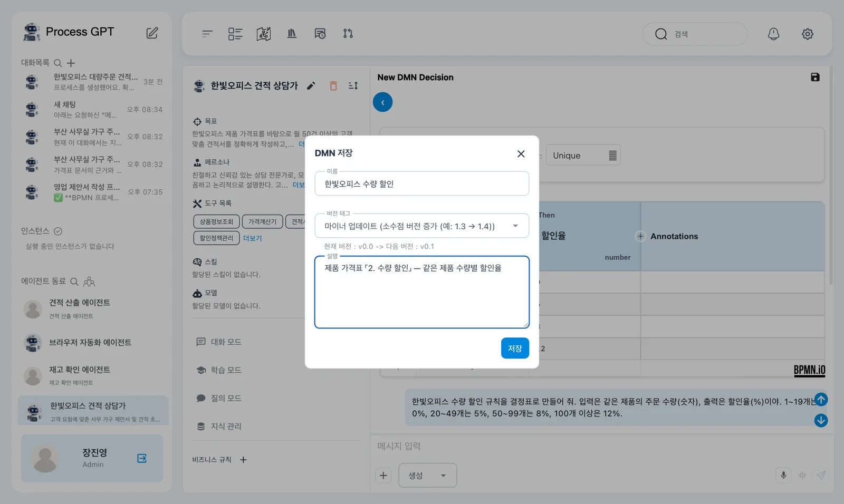Open the hamburger menu in top toolbar
The width and height of the screenshot is (844, 504).
point(207,34)
